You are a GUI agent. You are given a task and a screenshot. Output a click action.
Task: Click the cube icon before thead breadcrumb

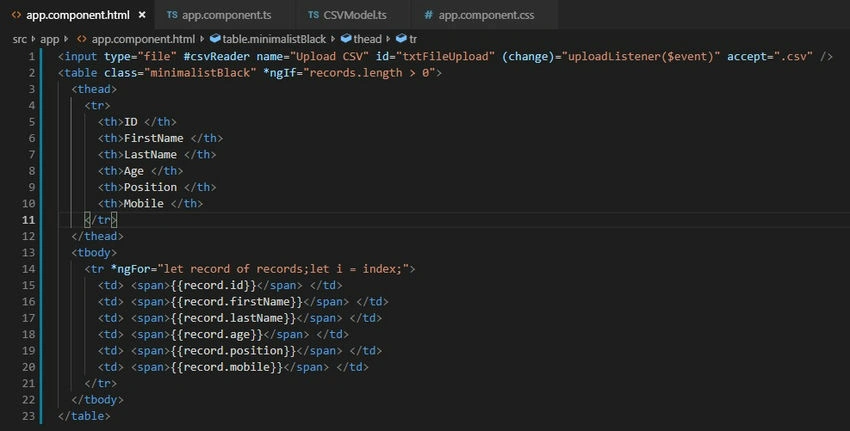[346, 38]
